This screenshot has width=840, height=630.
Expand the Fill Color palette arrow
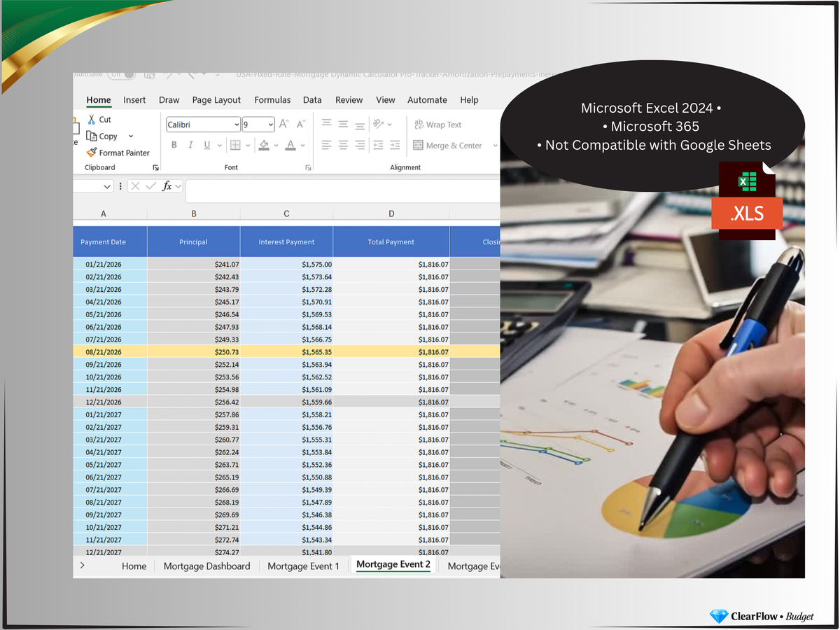click(276, 146)
